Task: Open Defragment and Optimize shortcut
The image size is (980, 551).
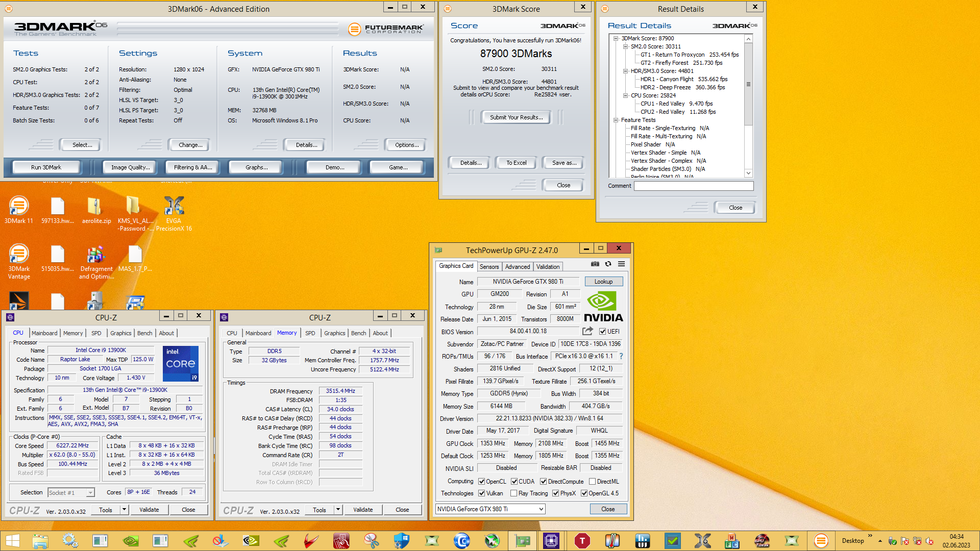Action: [x=96, y=262]
